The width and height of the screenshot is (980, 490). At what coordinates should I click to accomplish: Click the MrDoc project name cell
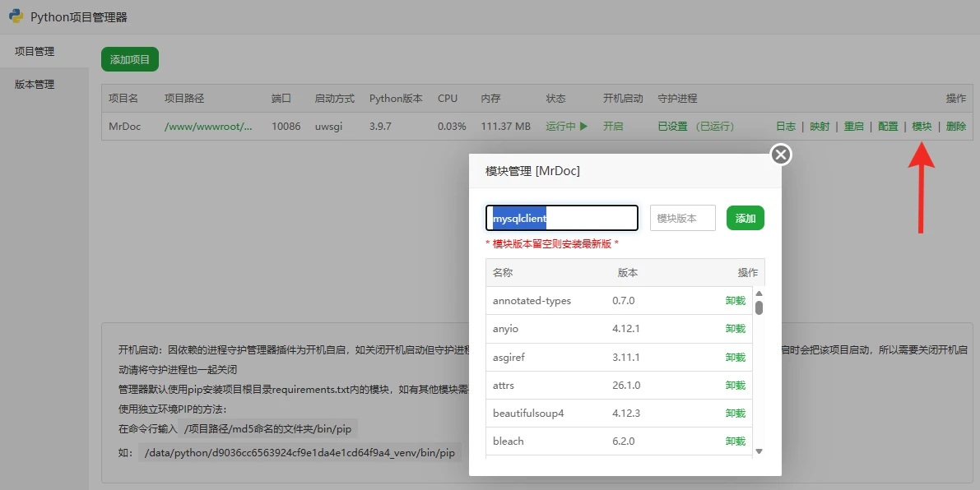pos(124,126)
